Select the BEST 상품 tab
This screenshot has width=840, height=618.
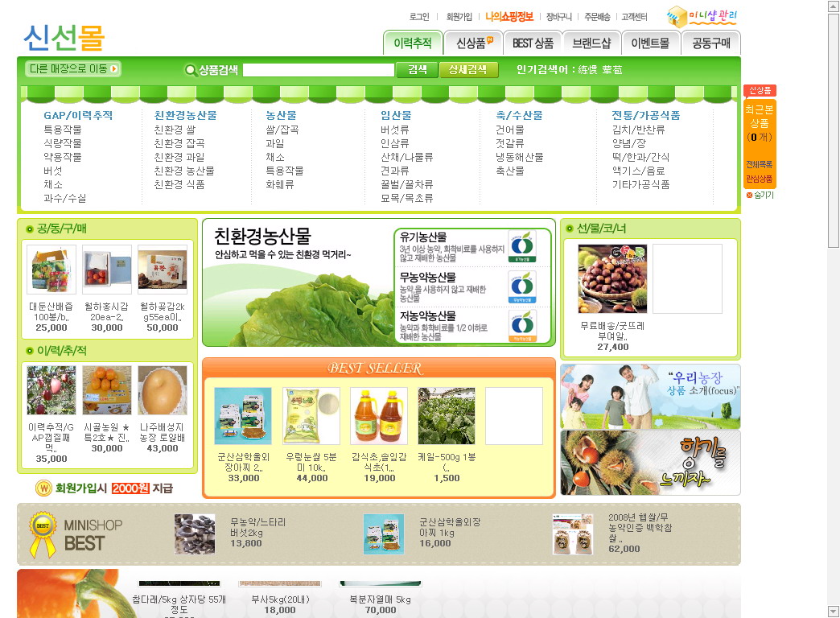(x=533, y=43)
